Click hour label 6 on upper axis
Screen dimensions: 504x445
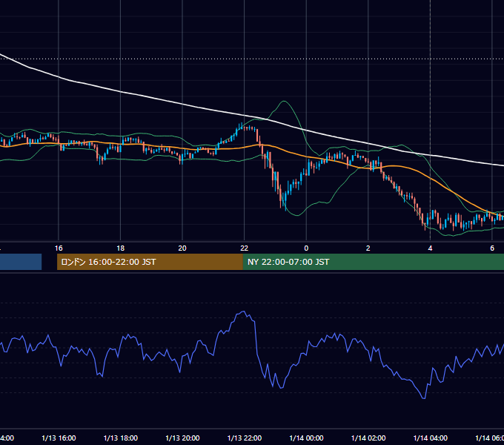click(492, 248)
